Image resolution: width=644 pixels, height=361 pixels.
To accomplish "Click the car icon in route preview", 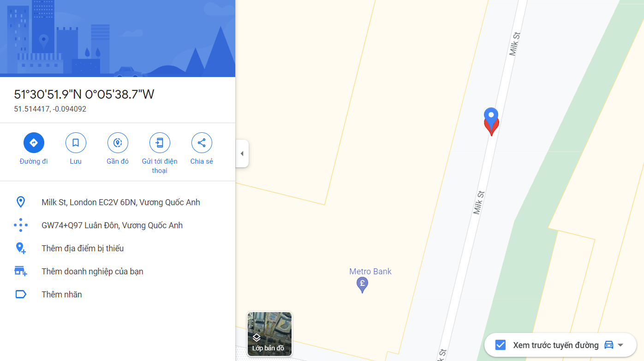I will (x=609, y=345).
